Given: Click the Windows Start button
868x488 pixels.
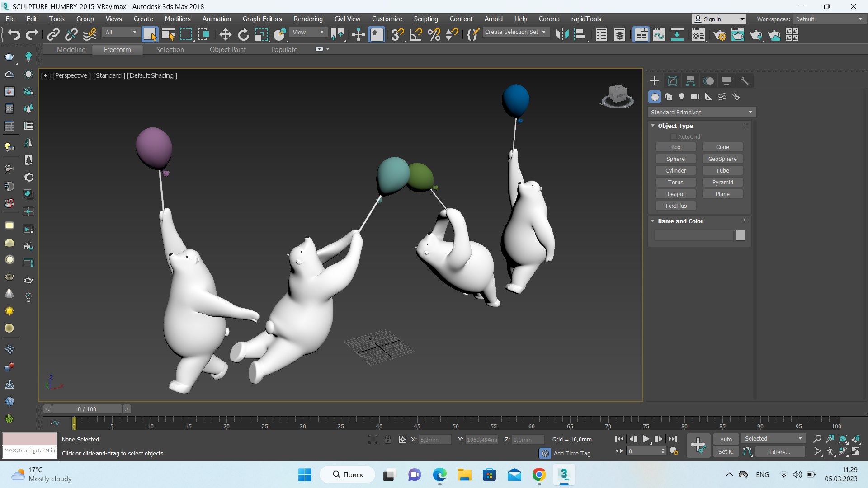Looking at the screenshot, I should coord(305,475).
